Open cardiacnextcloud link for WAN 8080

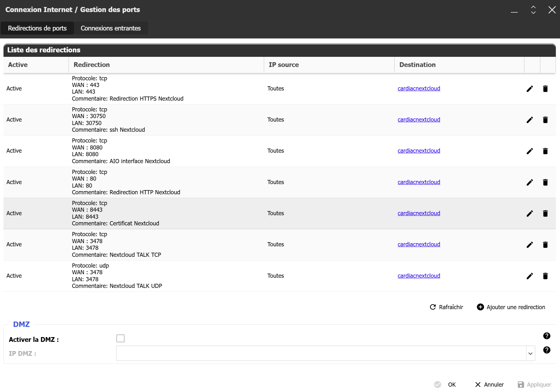click(419, 151)
